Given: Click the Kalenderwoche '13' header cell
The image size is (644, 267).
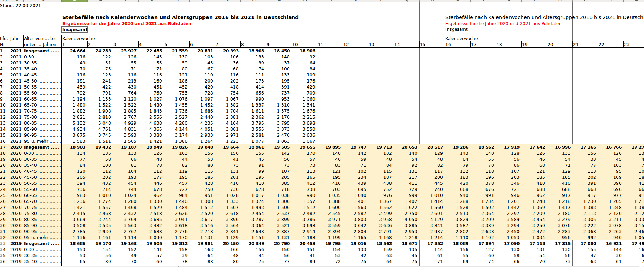Looking at the screenshot, I should (x=381, y=45).
